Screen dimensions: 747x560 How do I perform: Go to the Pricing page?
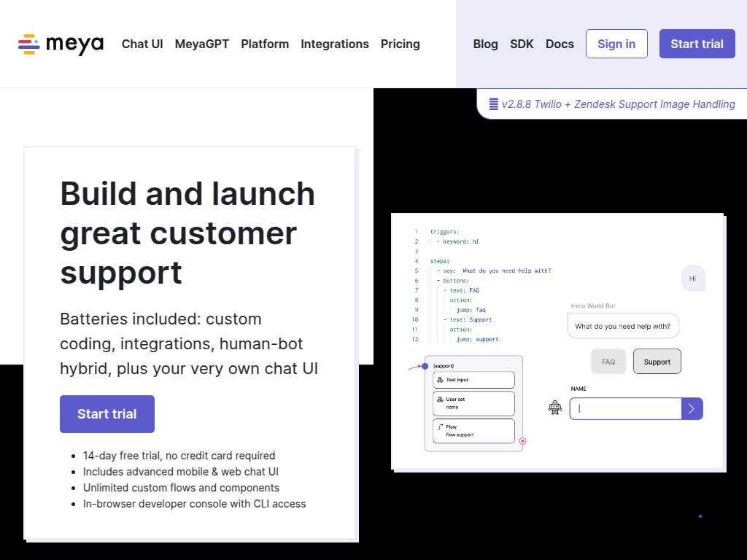coord(400,44)
